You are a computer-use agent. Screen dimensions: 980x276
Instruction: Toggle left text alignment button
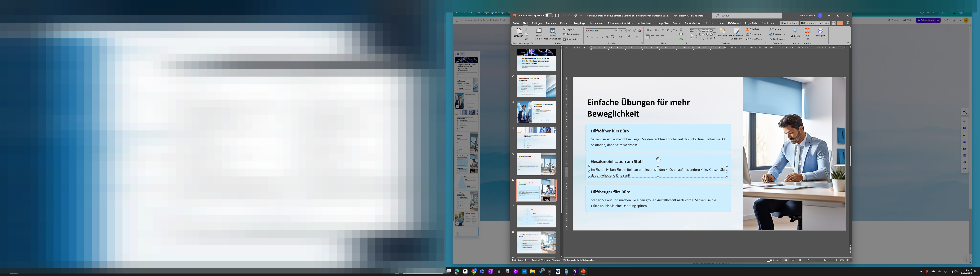point(648,37)
